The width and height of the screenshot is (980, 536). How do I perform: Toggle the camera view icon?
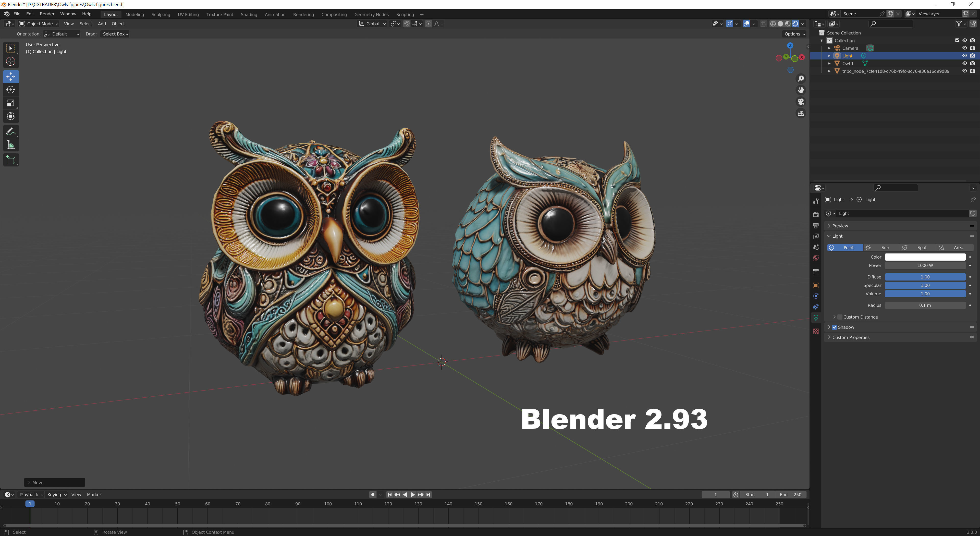(801, 102)
